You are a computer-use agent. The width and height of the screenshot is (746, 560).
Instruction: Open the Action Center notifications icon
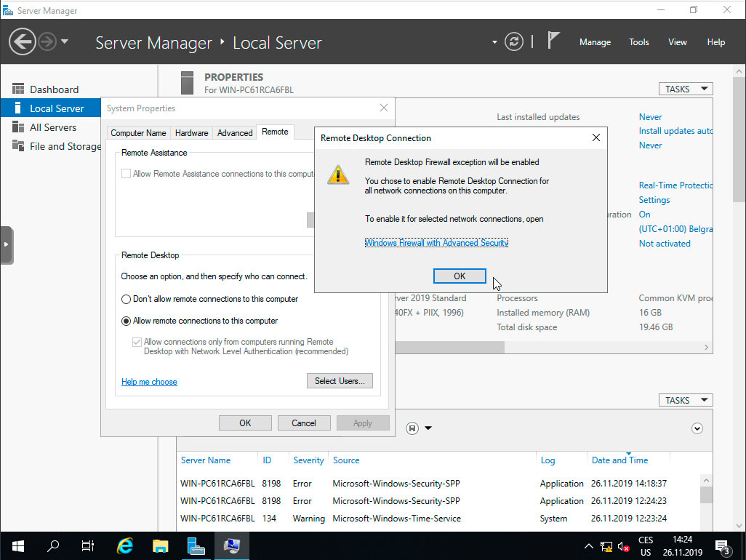(722, 546)
